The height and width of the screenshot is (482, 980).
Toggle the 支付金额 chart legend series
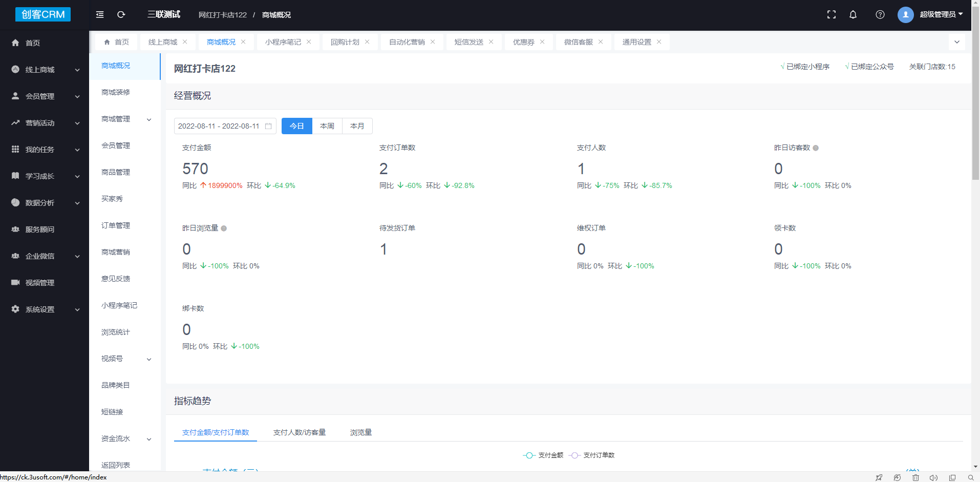click(543, 455)
